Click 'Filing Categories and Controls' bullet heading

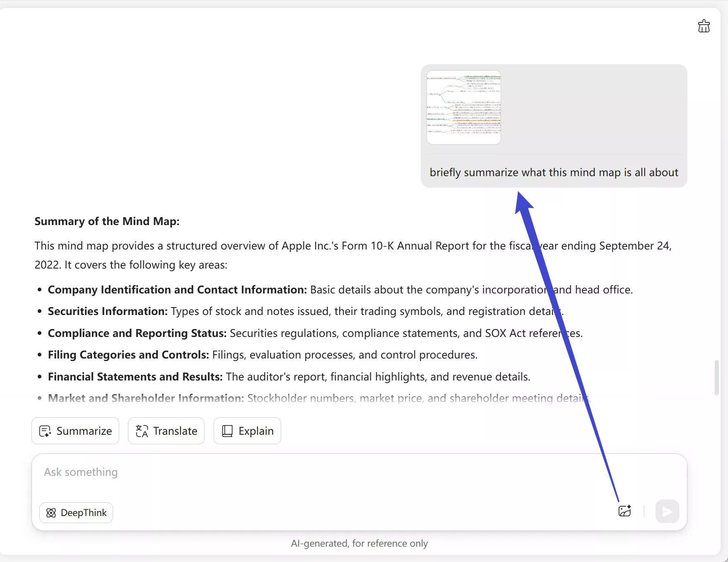(128, 355)
